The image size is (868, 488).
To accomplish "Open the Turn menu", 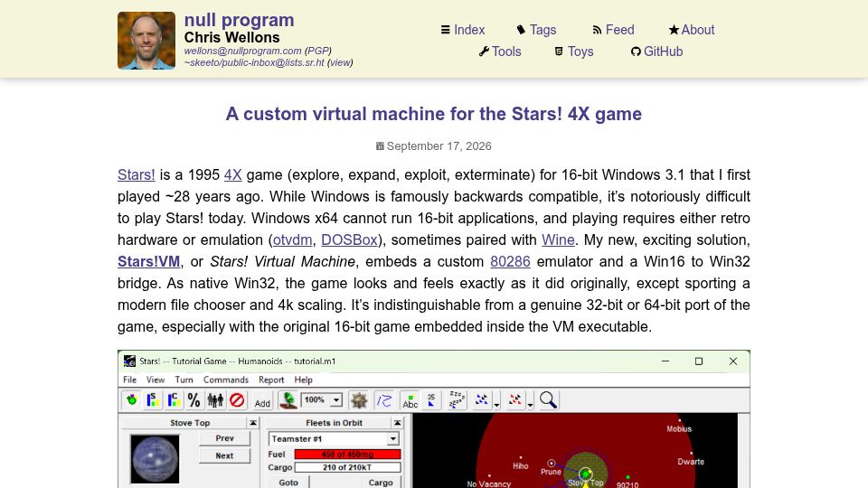I will (184, 380).
